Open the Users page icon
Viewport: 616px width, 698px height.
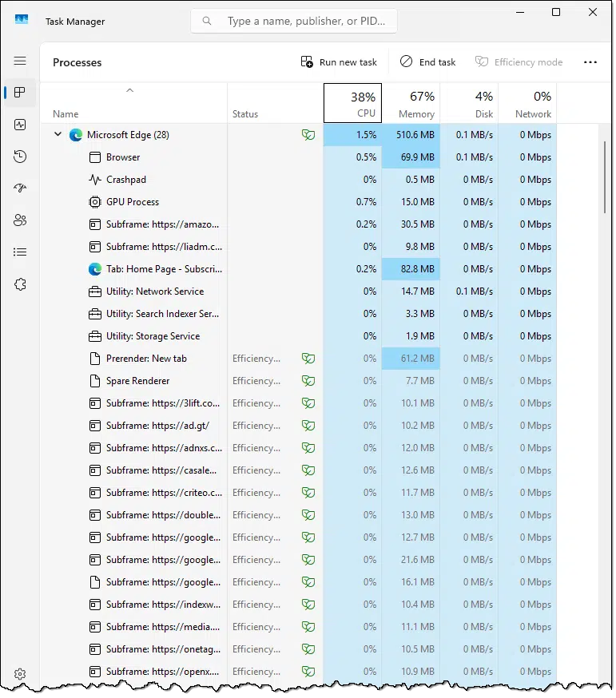tap(20, 220)
